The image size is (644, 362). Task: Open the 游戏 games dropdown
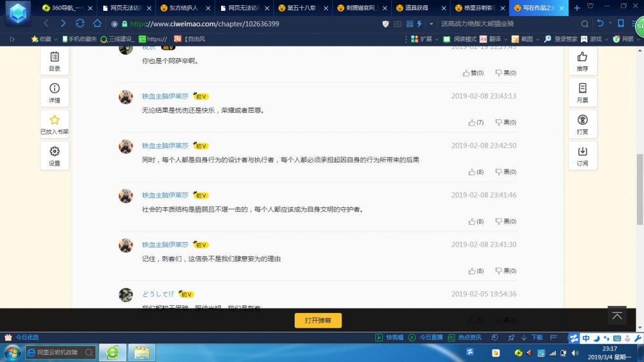tap(595, 39)
